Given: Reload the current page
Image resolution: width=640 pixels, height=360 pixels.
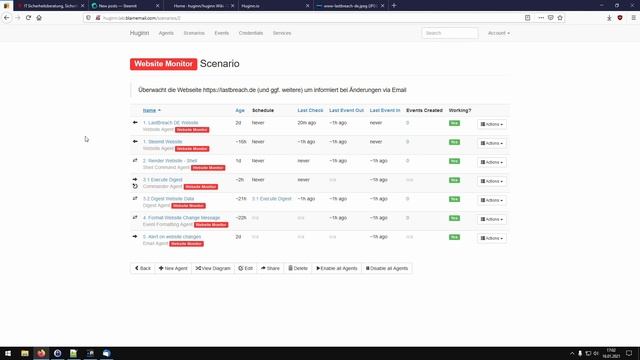Looking at the screenshot, I should [x=28, y=18].
